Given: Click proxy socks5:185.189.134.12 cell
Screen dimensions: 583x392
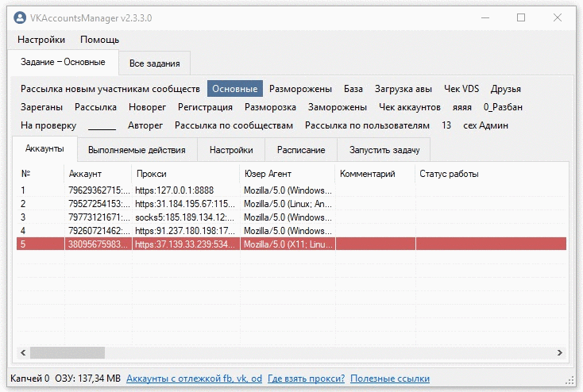Looking at the screenshot, I should point(184,217).
